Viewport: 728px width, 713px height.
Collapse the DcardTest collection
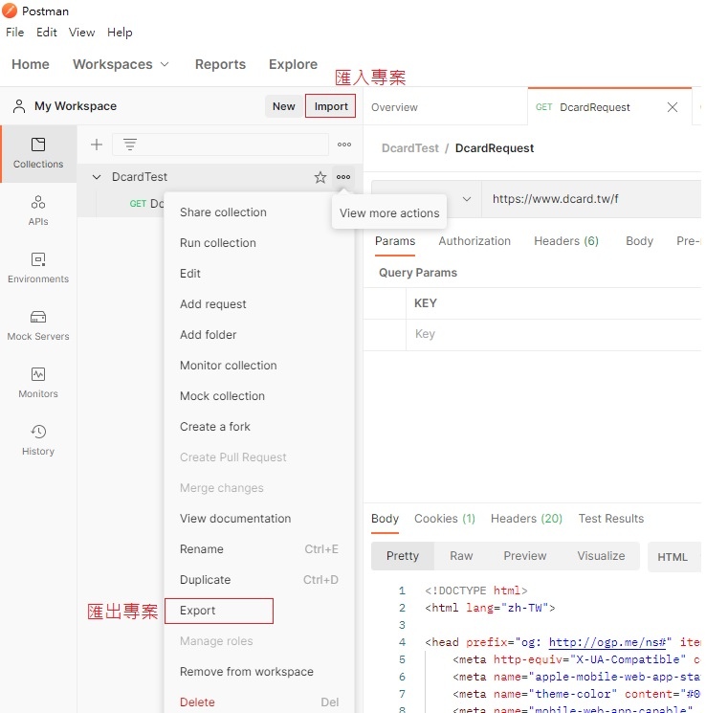[x=97, y=177]
